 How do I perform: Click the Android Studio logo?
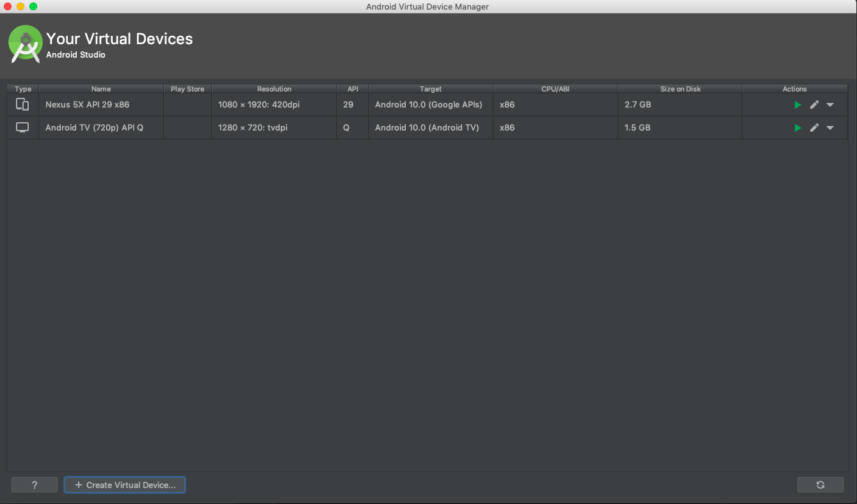[x=25, y=43]
